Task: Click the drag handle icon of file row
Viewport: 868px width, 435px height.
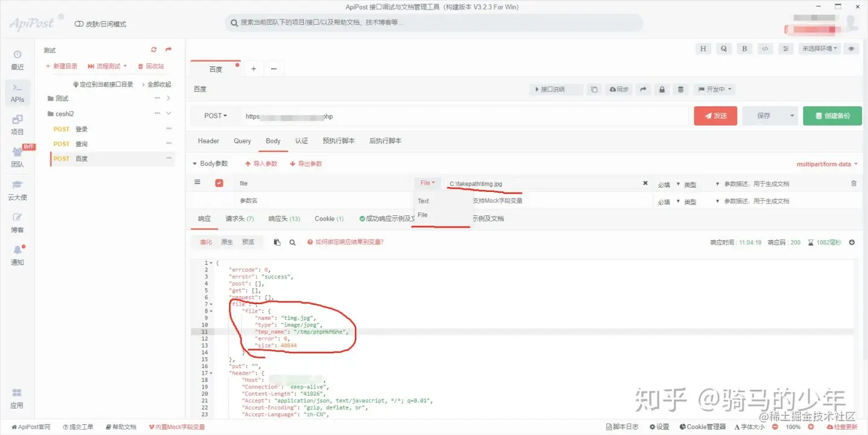Action: [197, 182]
